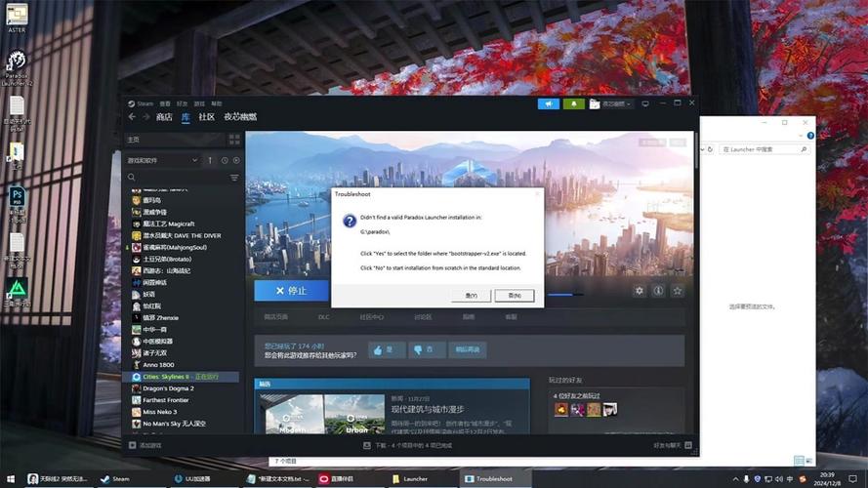Open downloads status at Steam bottom bar
868x488 pixels.
(x=407, y=445)
